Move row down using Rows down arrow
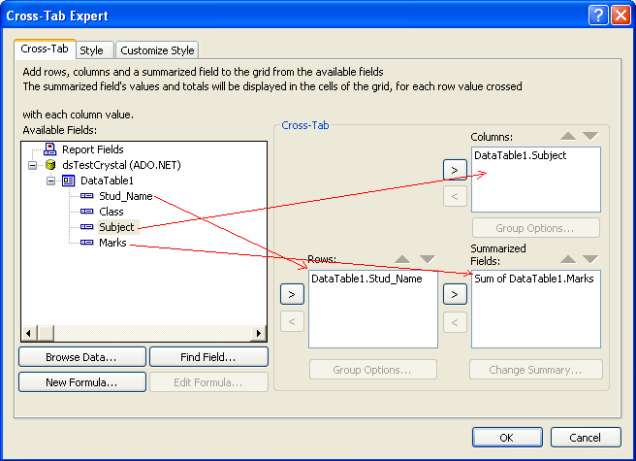The height and width of the screenshot is (461, 636). [427, 259]
